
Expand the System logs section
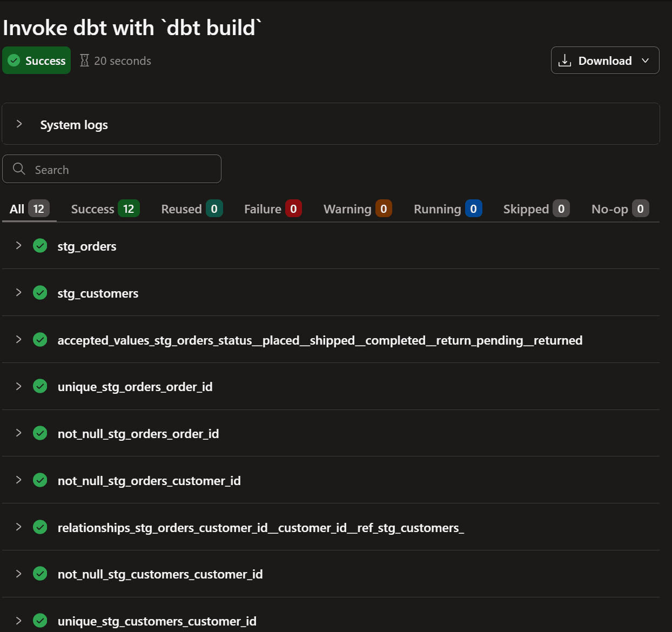tap(19, 124)
